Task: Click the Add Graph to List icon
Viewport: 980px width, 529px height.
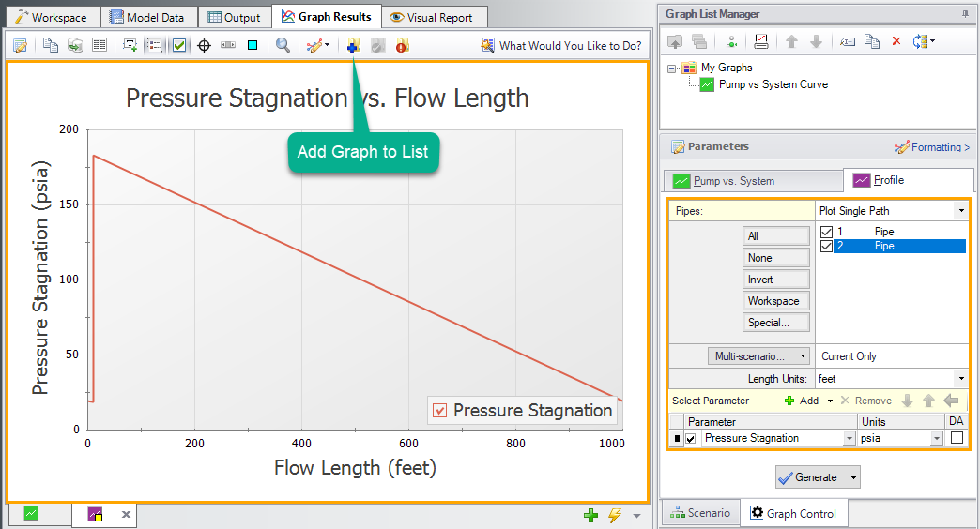Action: click(353, 45)
